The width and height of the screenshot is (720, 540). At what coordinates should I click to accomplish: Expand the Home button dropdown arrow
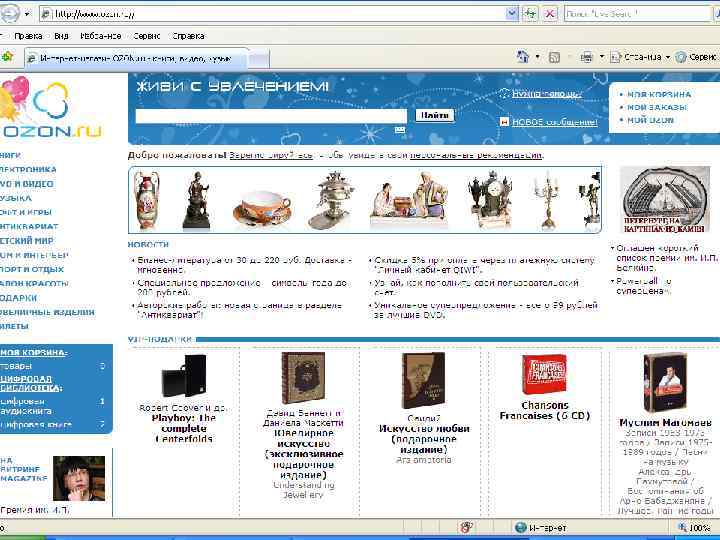tap(538, 57)
